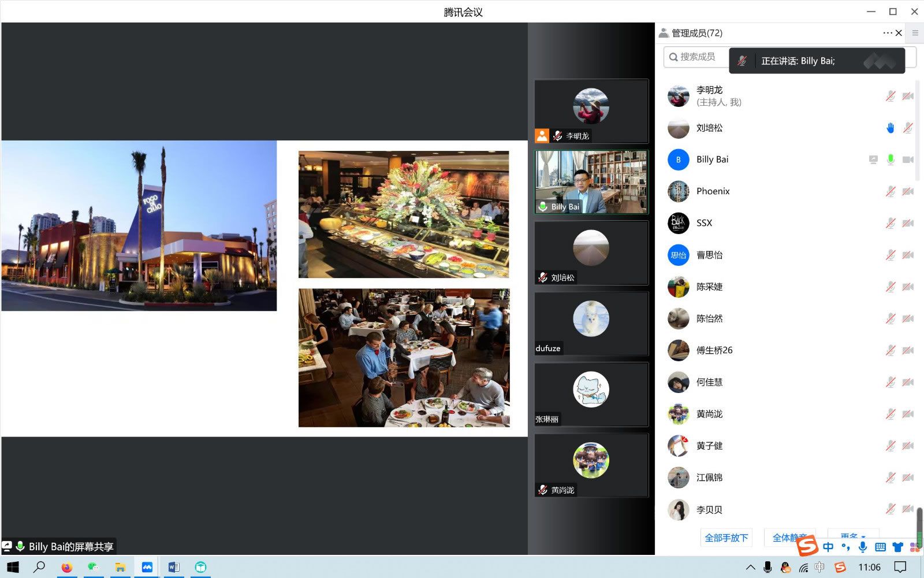Click 陈怡然's avatar in member list
The image size is (924, 578).
(679, 318)
